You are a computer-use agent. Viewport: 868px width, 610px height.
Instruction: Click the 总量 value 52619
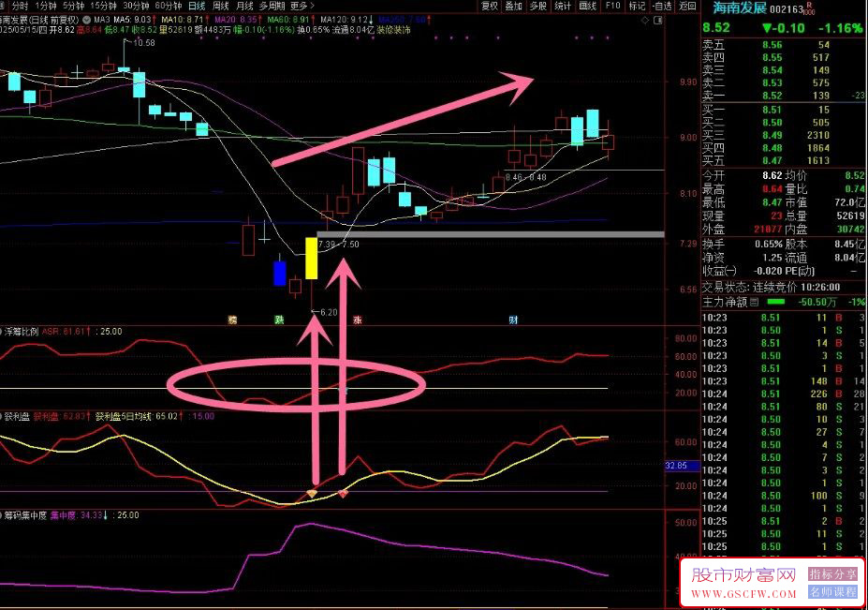coord(851,216)
